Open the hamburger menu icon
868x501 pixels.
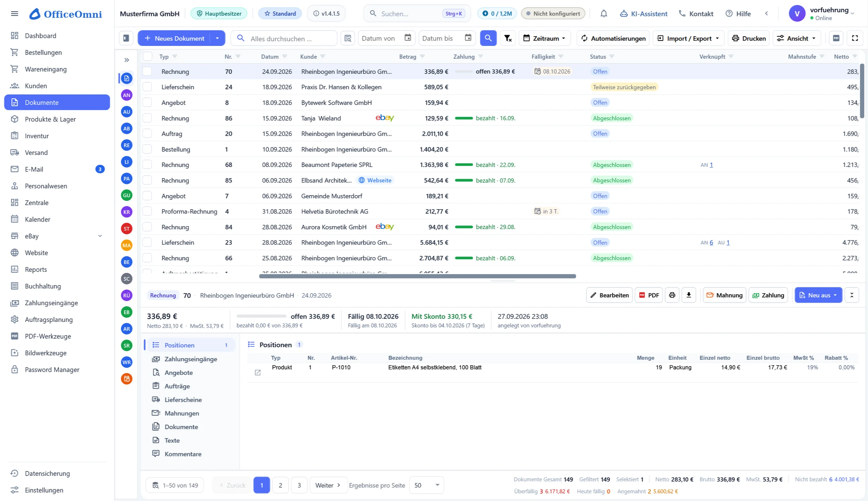pos(14,13)
